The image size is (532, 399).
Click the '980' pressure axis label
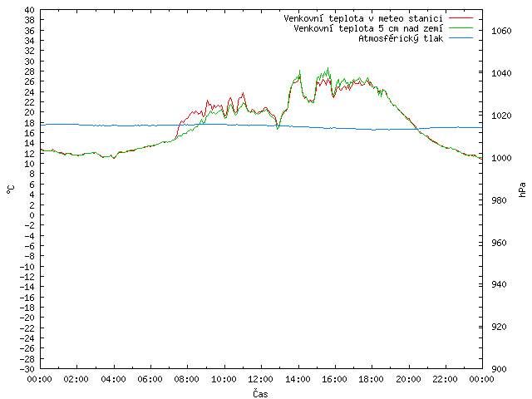[499, 200]
